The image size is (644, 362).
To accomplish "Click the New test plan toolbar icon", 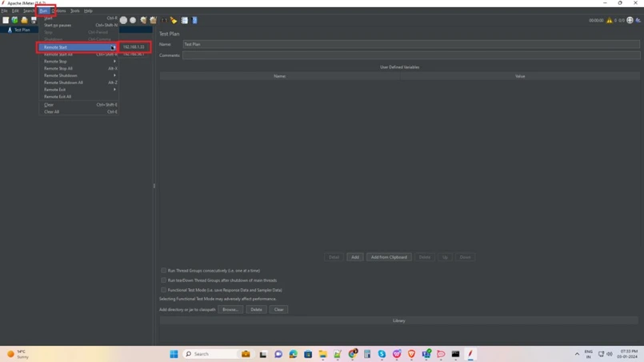I will tap(6, 20).
